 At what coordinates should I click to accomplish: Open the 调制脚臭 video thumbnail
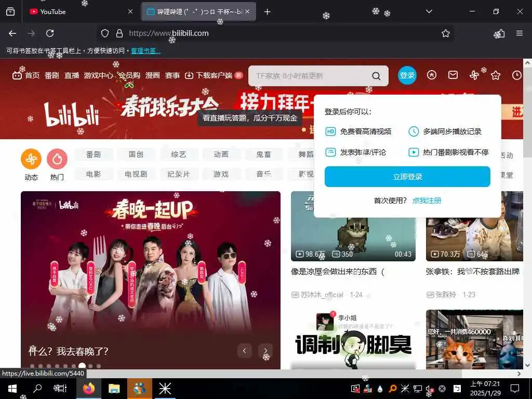pos(353,339)
